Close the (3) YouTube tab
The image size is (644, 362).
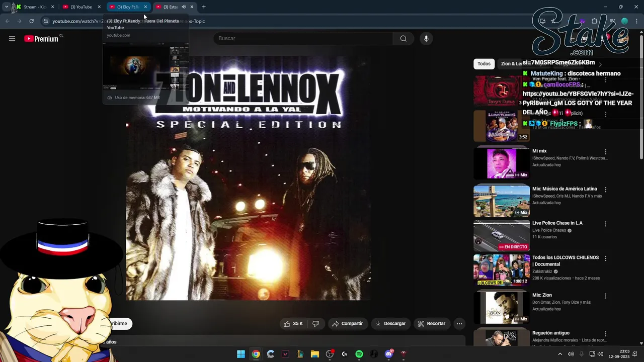99,7
